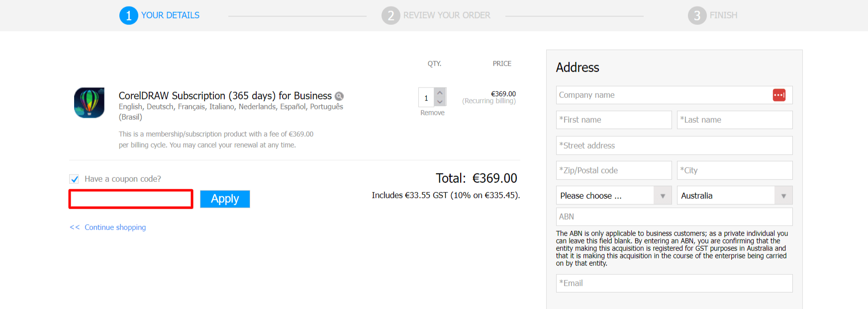Click into the ABN field
The width and height of the screenshot is (868, 309).
pos(674,217)
